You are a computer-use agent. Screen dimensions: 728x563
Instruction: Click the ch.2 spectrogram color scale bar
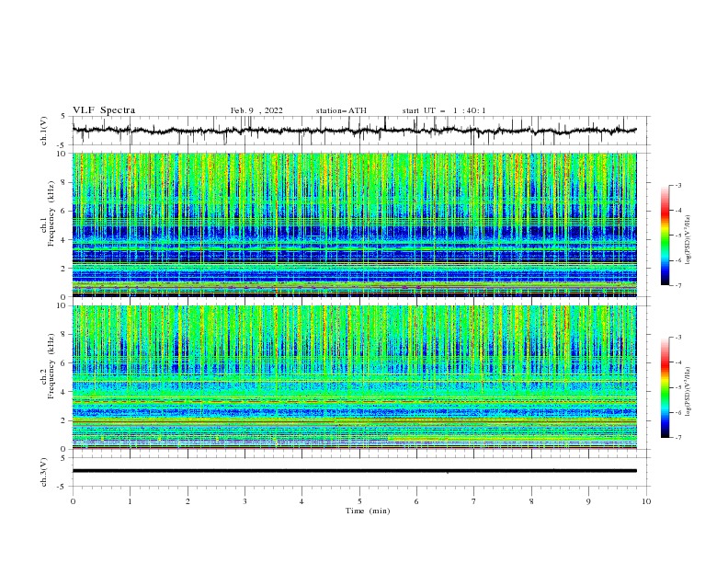coord(665,387)
